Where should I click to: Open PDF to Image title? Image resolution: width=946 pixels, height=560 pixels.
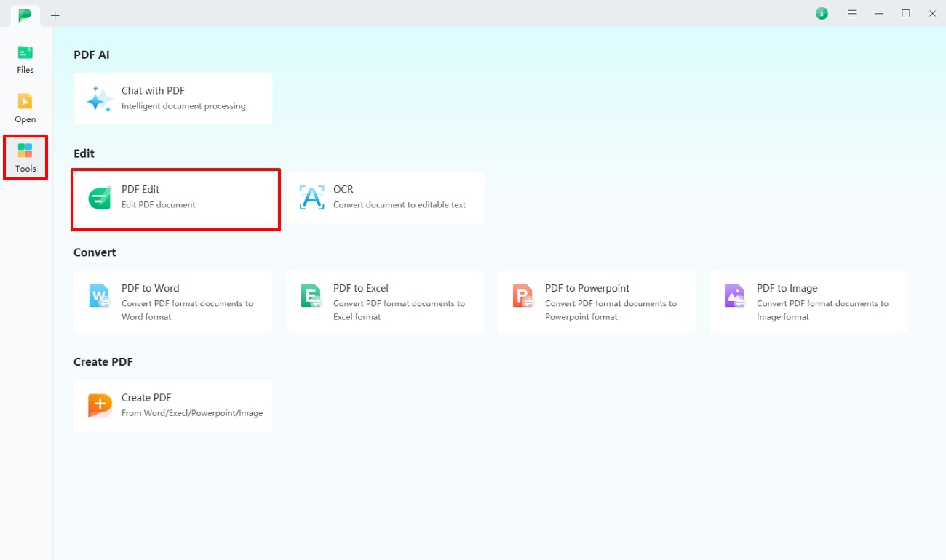coord(787,289)
